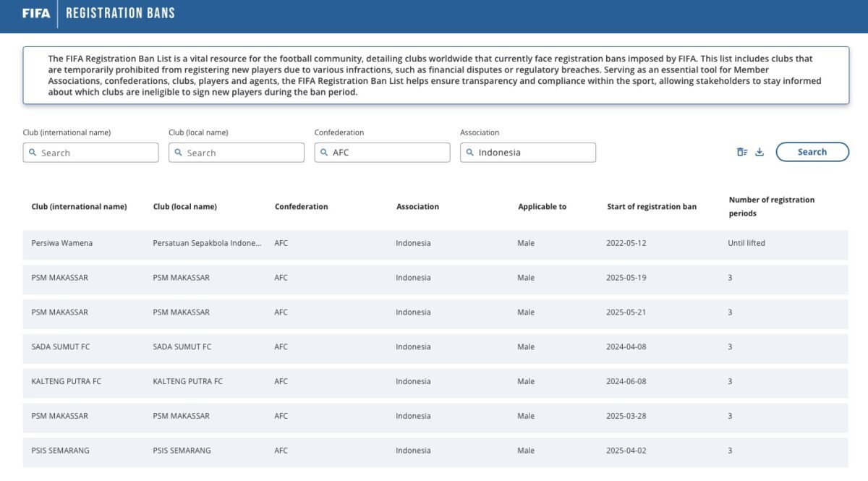Click magnifier icon in Association field
Viewport: 868px width, 481px height.
469,153
